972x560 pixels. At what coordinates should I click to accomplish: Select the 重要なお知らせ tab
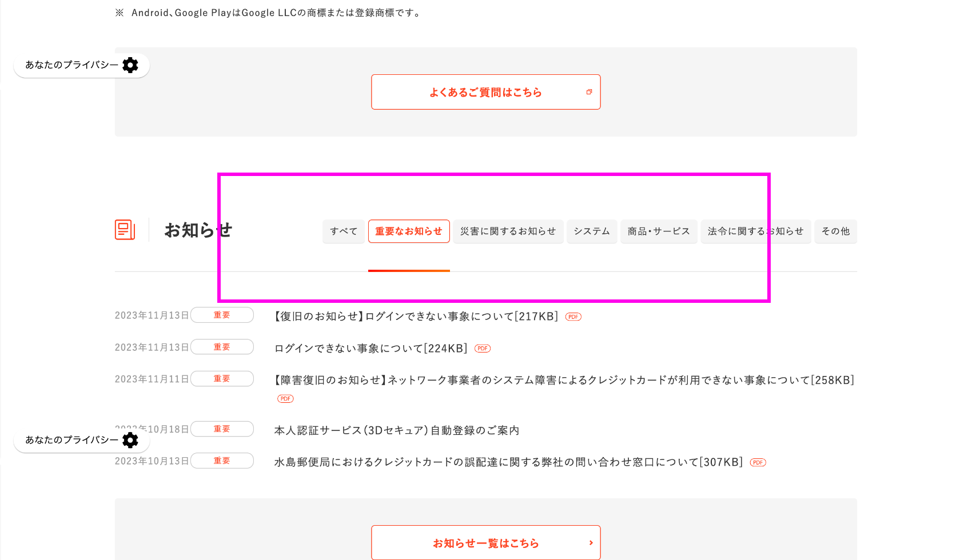[409, 231]
